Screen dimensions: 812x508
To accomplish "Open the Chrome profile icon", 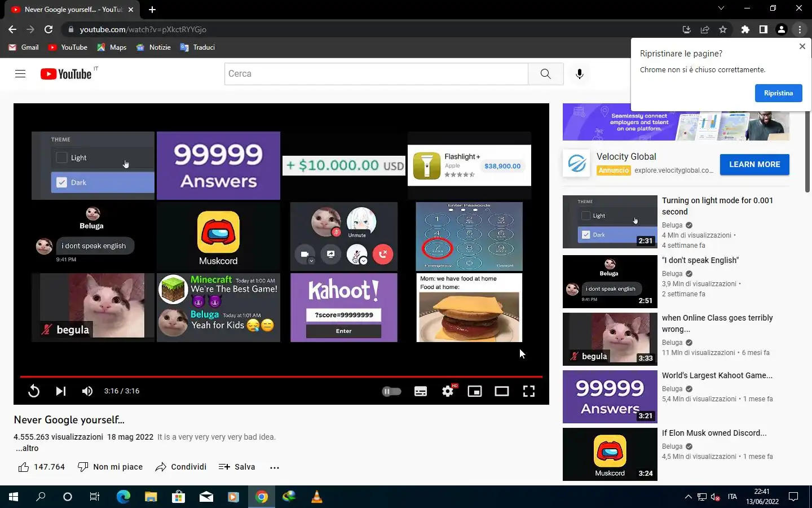I will pos(782,29).
